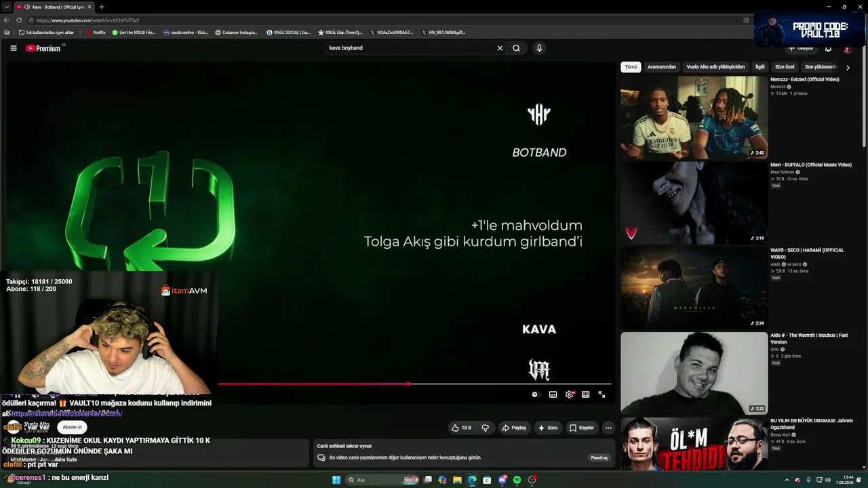Open the WAYB SECO Harami video thumbnail

click(x=694, y=288)
